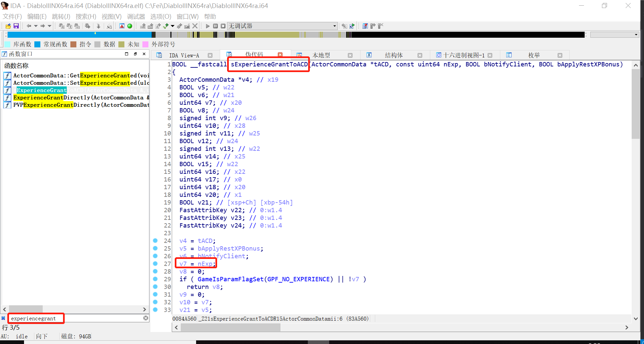Toggle breakpoint dot on line 29
This screenshot has width=644, height=344.
[155, 279]
